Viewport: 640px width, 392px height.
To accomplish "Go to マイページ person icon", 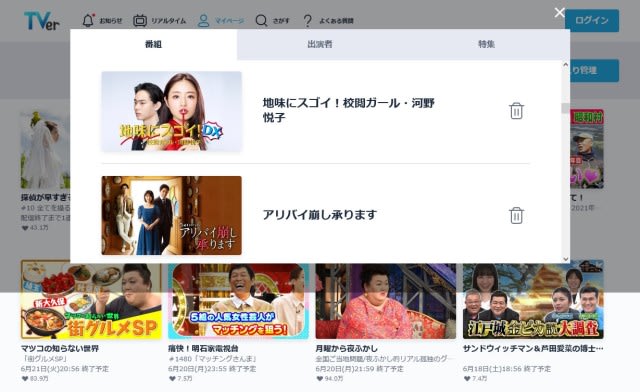I will pos(203,20).
